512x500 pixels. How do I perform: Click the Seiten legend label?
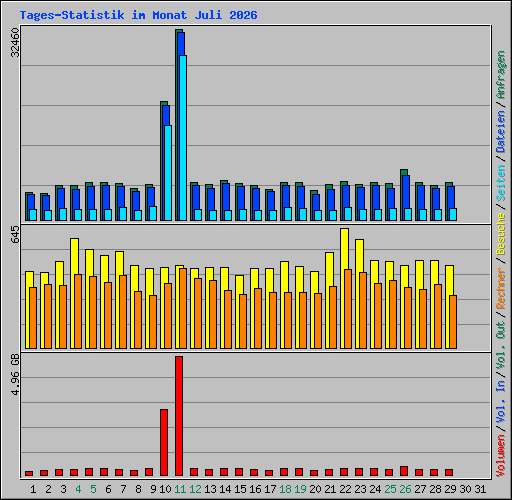click(501, 183)
